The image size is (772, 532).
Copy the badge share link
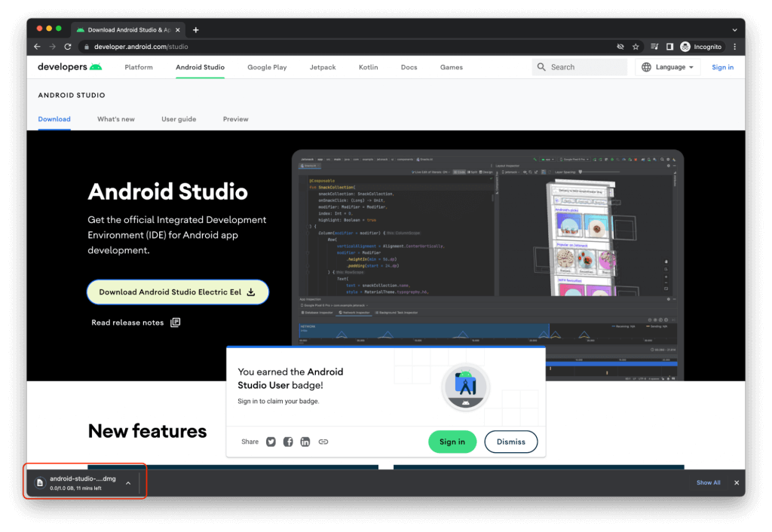click(323, 442)
